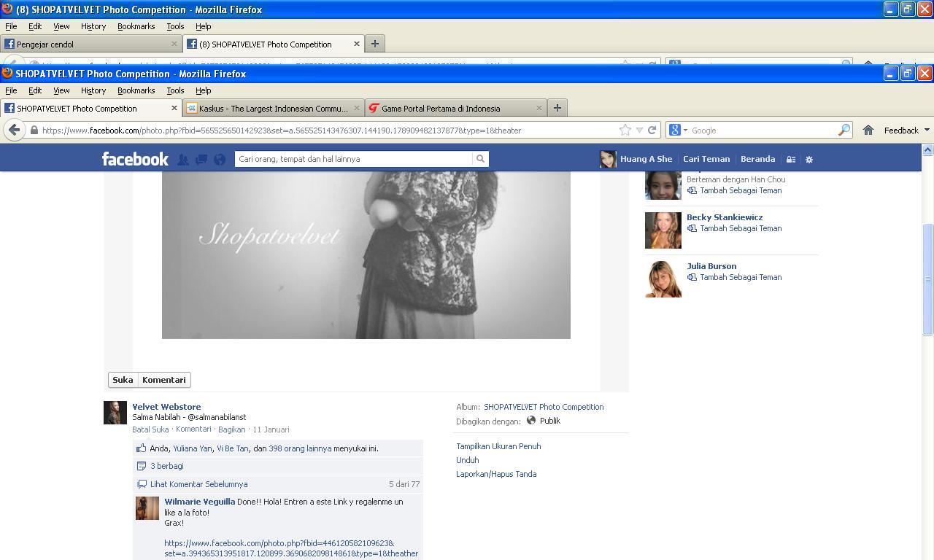Image resolution: width=934 pixels, height=560 pixels.
Task: Click in the Facebook search field
Action: pos(354,159)
